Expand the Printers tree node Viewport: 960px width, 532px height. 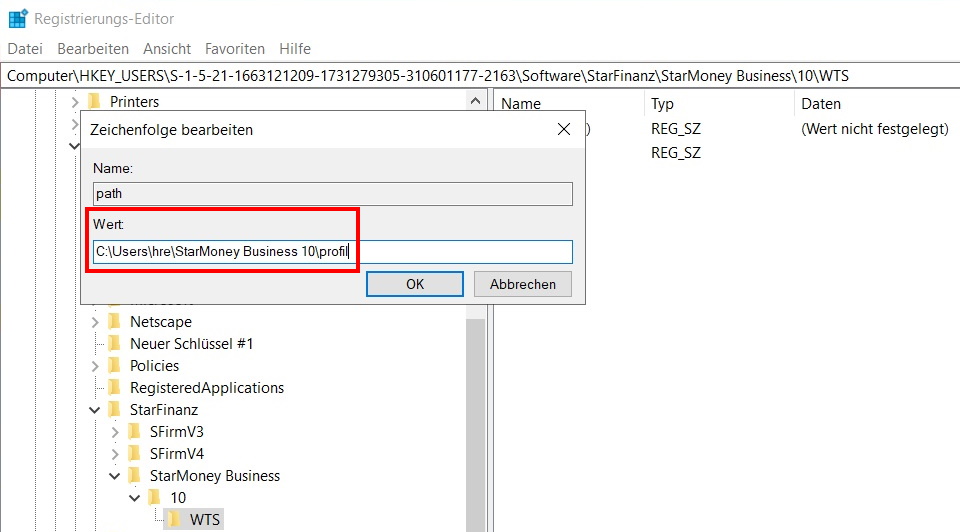click(x=75, y=102)
